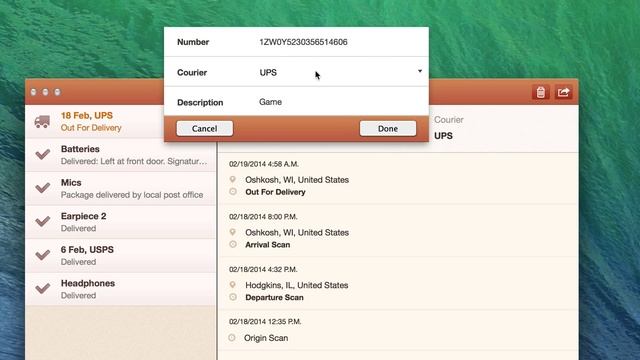
Task: Click the window close traffic light button
Action: click(x=33, y=92)
